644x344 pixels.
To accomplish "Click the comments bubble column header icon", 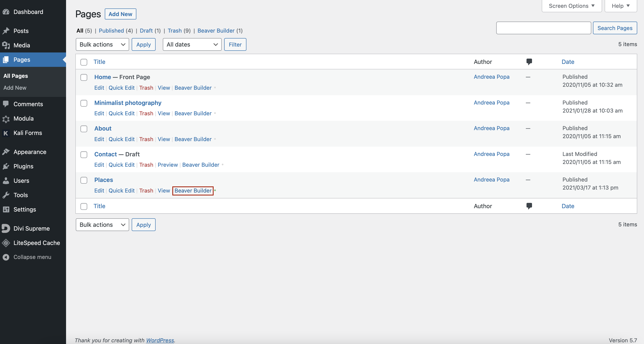I will [x=529, y=62].
